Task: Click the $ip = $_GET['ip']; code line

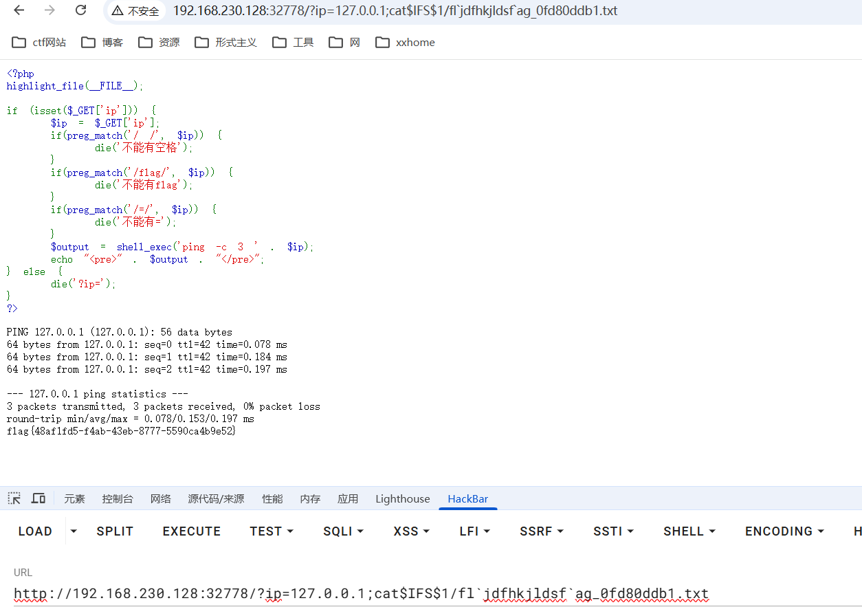Action: coord(105,123)
